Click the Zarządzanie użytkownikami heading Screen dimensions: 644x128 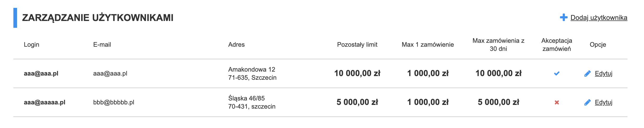[98, 18]
